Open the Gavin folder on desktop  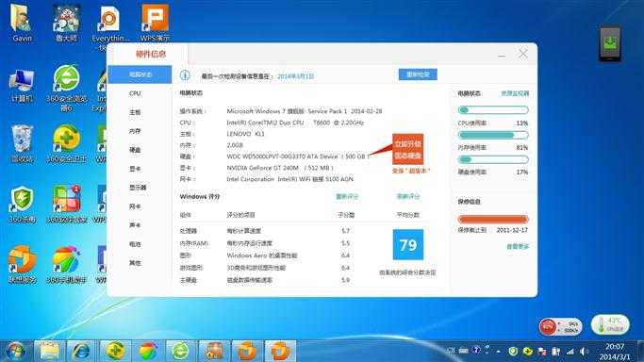pos(22,23)
